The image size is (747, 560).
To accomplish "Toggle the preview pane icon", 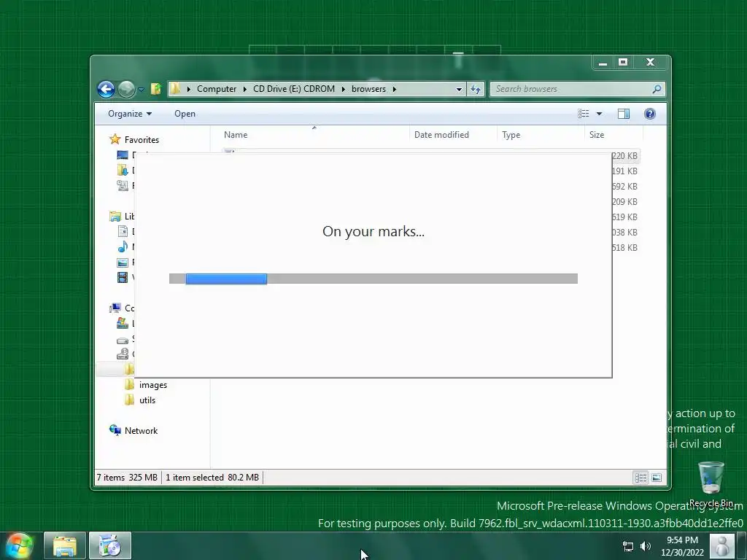I will coord(623,114).
